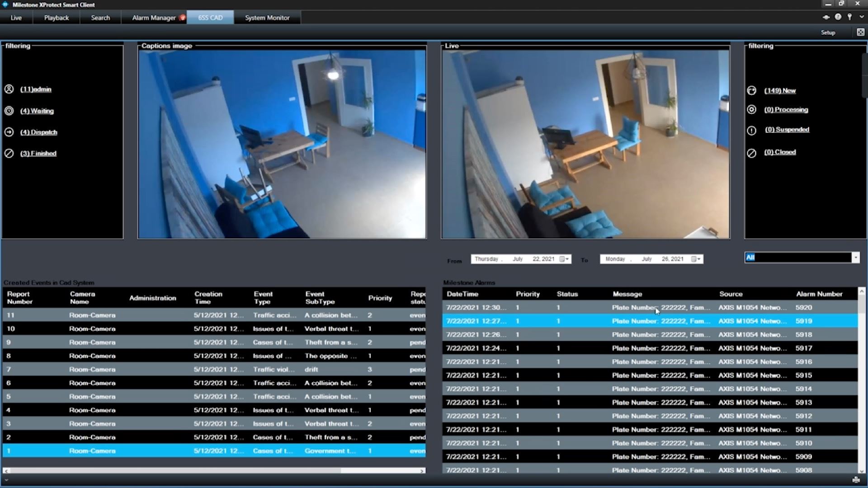This screenshot has height=488, width=868.
Task: Toggle full screen icon beside Setup
Action: pos(860,32)
